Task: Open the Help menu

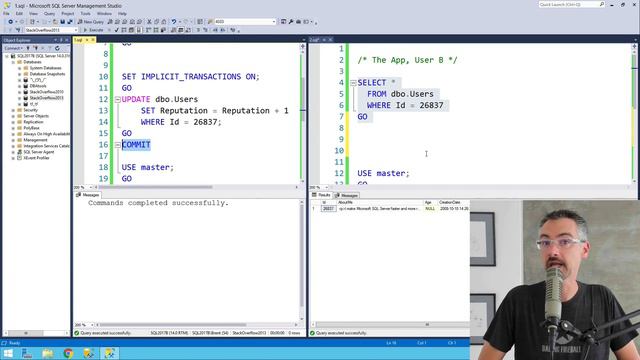Action: click(x=122, y=13)
